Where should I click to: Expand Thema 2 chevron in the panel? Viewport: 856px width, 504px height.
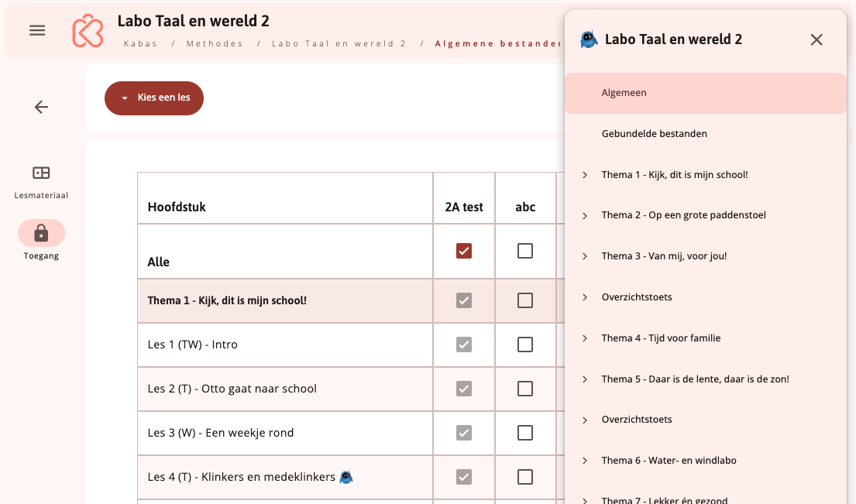coord(585,216)
